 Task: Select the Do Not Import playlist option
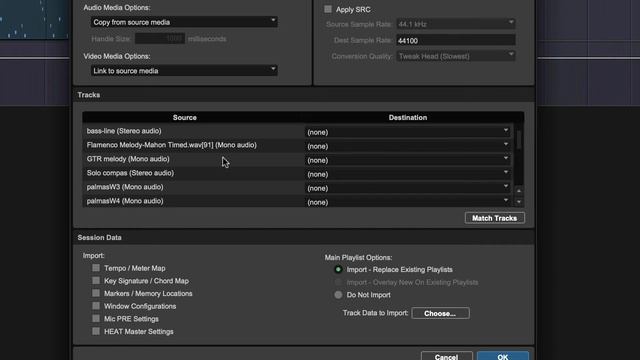tap(338, 295)
